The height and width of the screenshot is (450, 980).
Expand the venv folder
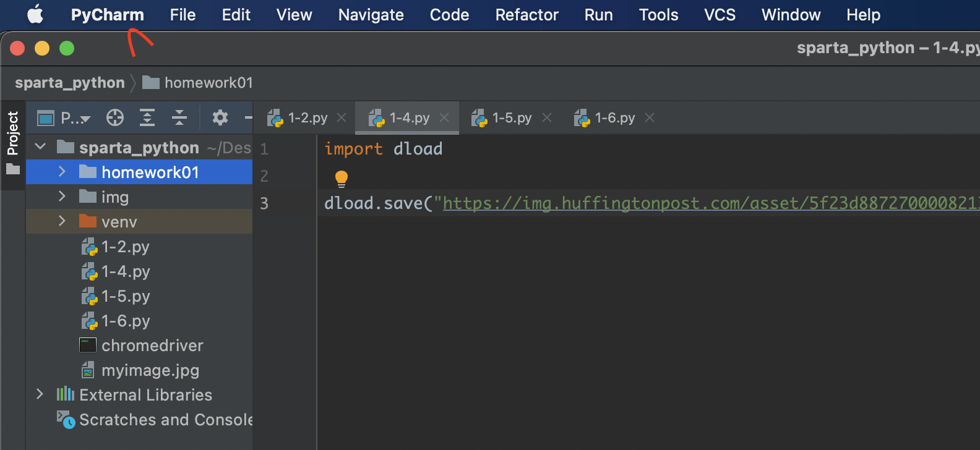point(62,221)
